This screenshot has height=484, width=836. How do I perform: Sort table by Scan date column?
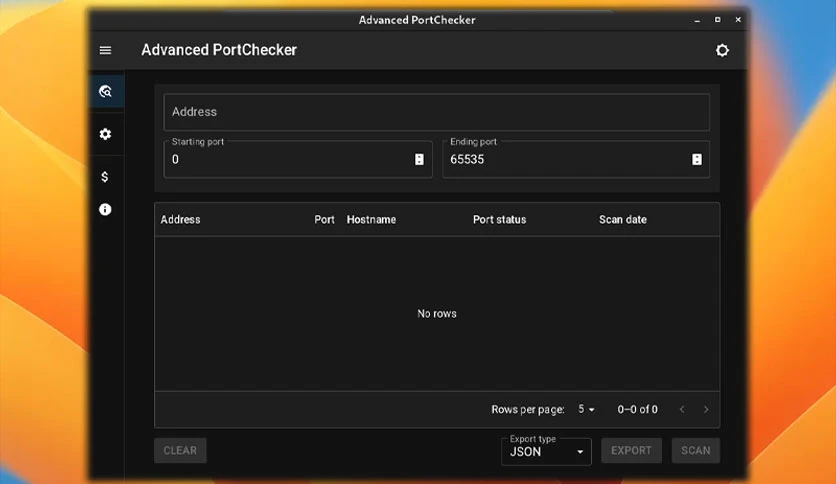coord(623,220)
